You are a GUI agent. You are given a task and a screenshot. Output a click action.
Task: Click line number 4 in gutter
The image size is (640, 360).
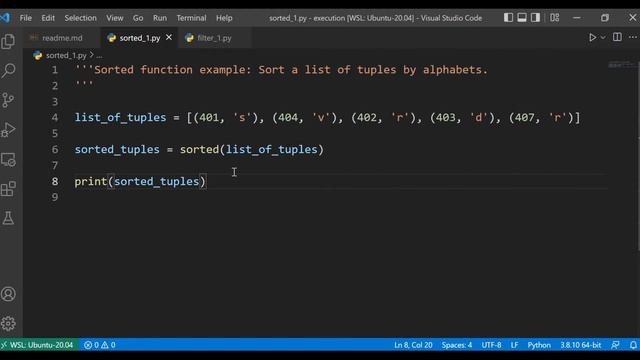(55, 118)
